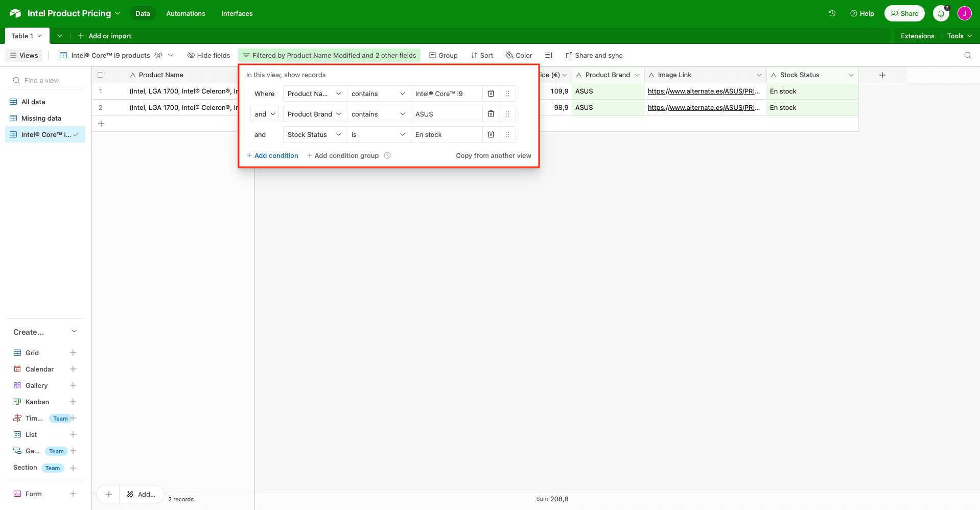Click price cell 109,9
980x510 pixels.
[556, 91]
